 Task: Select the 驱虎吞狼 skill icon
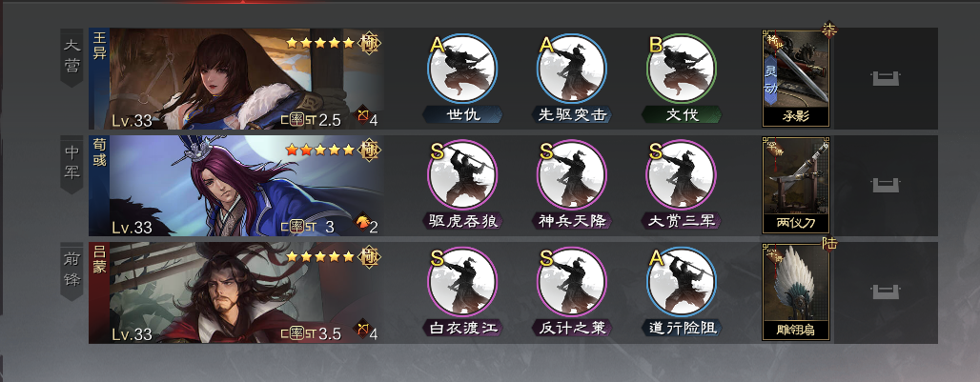[462, 174]
